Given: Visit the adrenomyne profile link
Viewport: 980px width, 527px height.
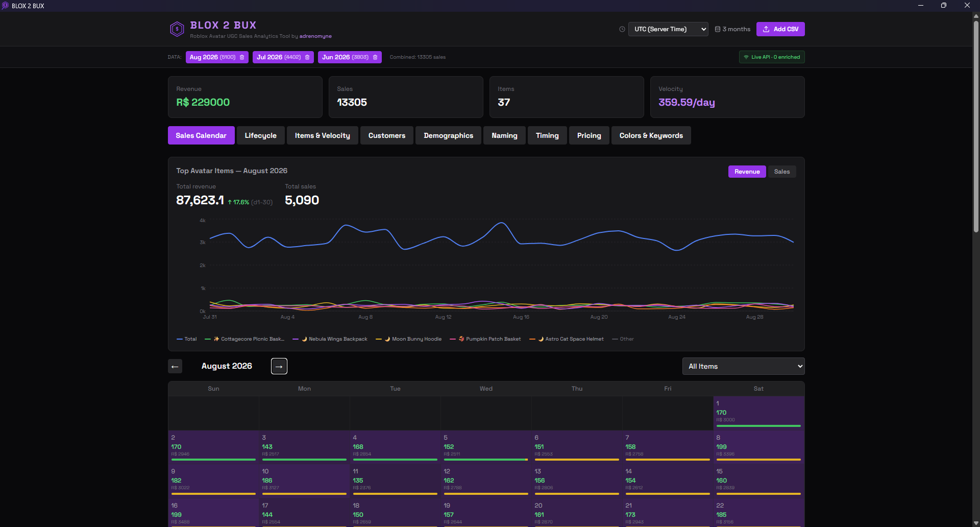Looking at the screenshot, I should [x=315, y=36].
